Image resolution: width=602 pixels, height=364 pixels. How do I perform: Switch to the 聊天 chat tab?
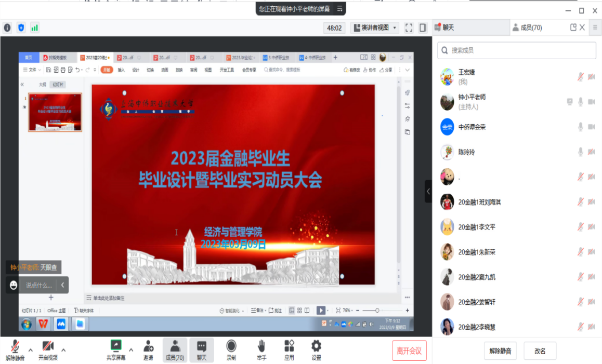pos(470,28)
